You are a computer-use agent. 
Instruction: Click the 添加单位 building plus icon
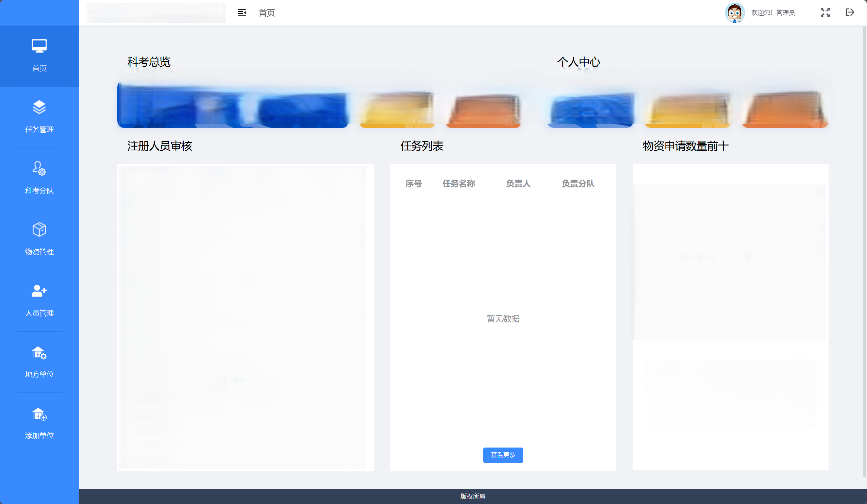tap(39, 414)
